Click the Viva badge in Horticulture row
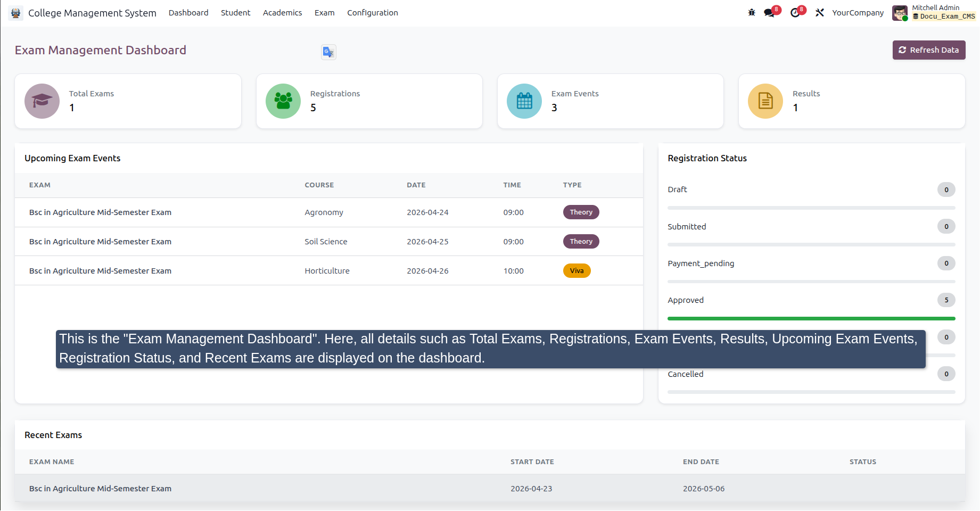 pos(577,271)
